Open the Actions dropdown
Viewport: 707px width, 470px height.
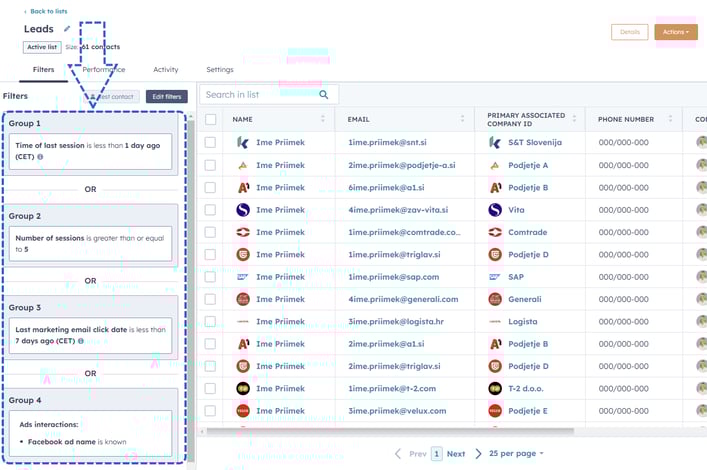pos(675,32)
